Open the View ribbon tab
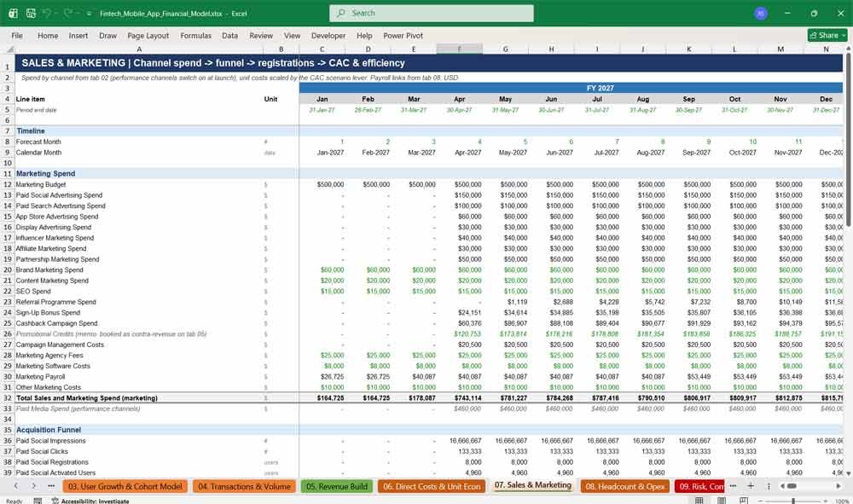This screenshot has height=504, width=853. (292, 35)
